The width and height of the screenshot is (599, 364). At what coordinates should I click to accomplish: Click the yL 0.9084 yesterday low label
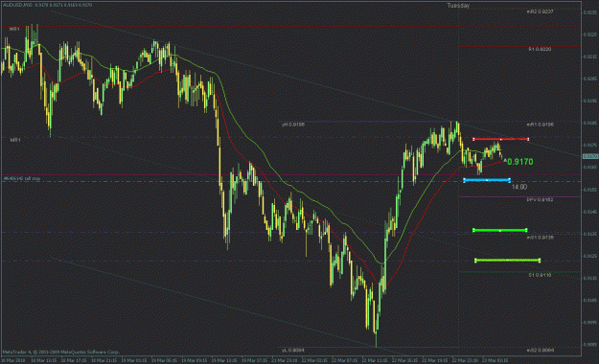(293, 351)
